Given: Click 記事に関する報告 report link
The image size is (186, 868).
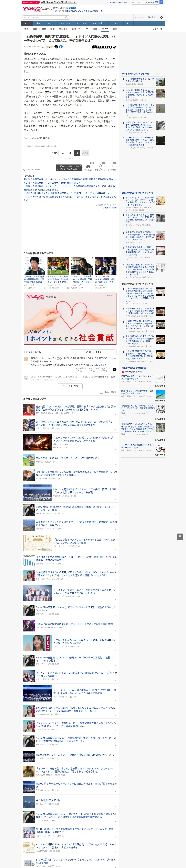Looking at the screenshot, I should (32, 170).
